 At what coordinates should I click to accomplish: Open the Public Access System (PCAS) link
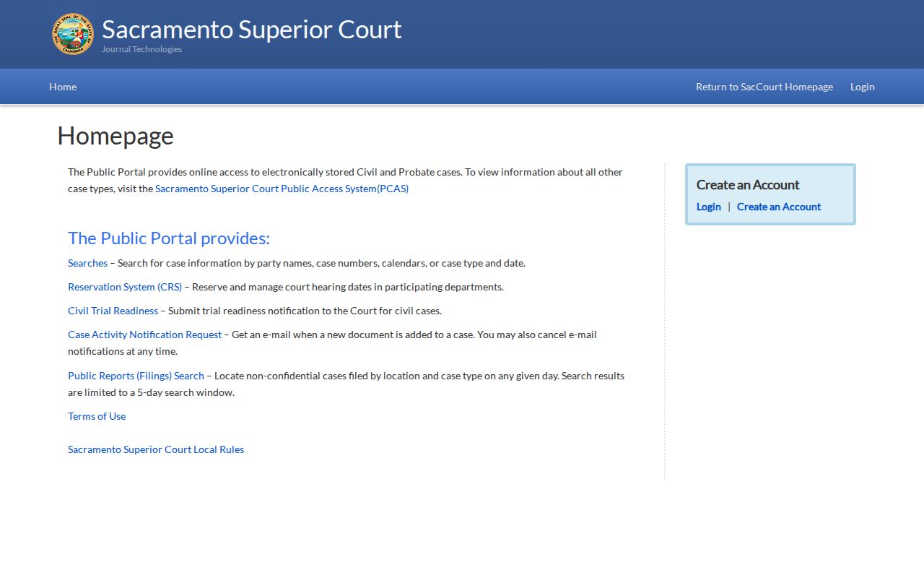[282, 189]
